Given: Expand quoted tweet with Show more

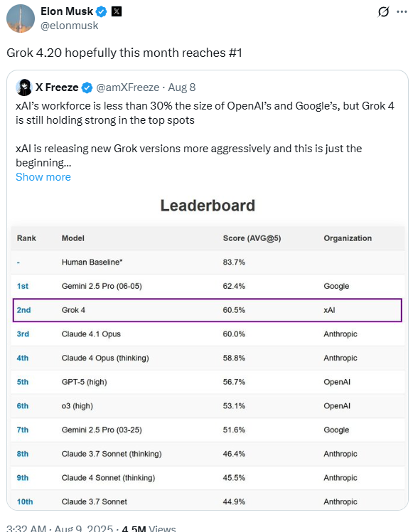Looking at the screenshot, I should point(43,177).
